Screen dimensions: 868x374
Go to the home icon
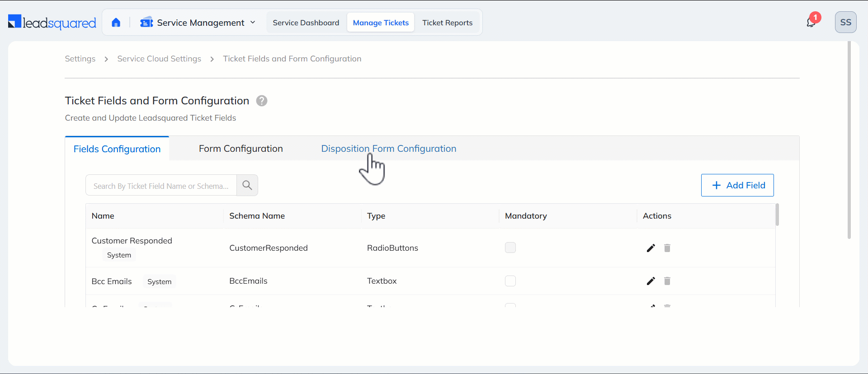116,23
